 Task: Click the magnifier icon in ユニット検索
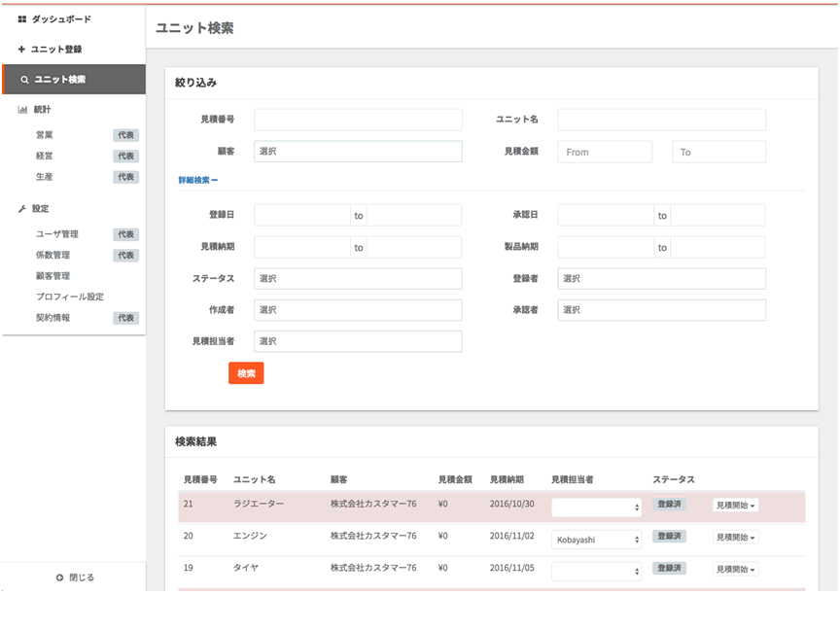pyautogui.click(x=24, y=80)
